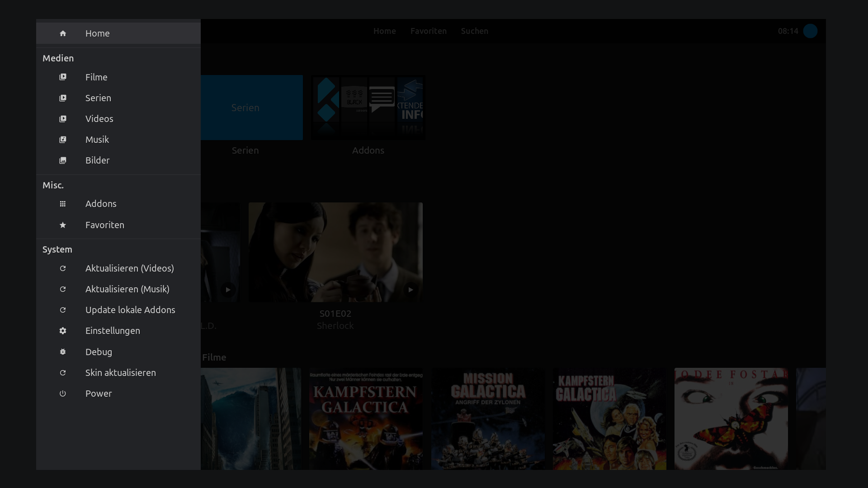Click the System section header
868x488 pixels.
(x=57, y=249)
